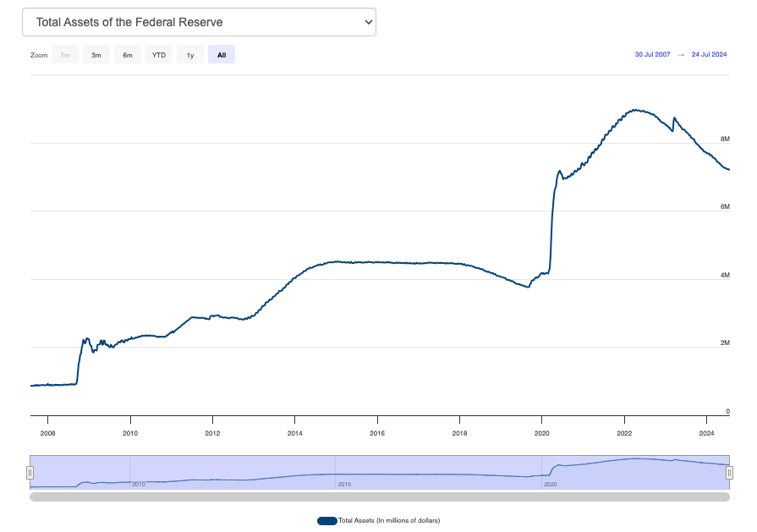Select the 1m zoom range
The width and height of the screenshot is (757, 532).
[x=65, y=55]
